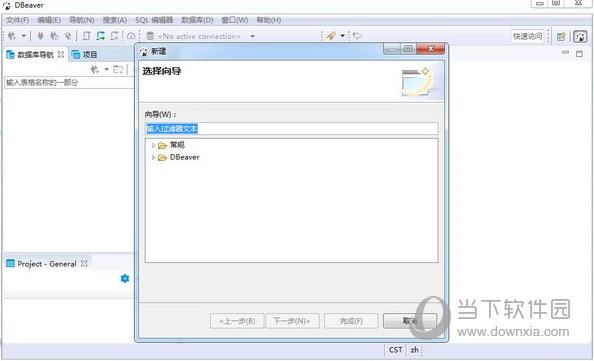Open dropdown arrow next to highlighter icon

(x=342, y=36)
